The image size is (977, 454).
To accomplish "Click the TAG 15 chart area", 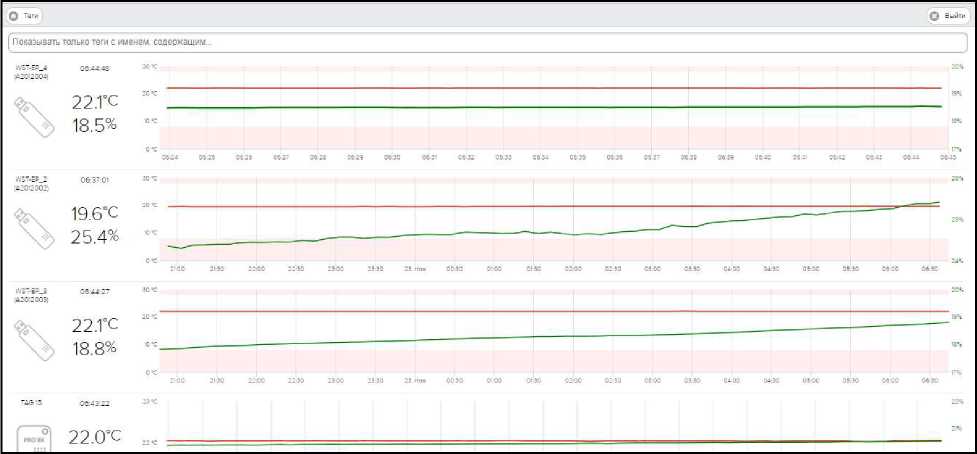I will tap(555, 425).
